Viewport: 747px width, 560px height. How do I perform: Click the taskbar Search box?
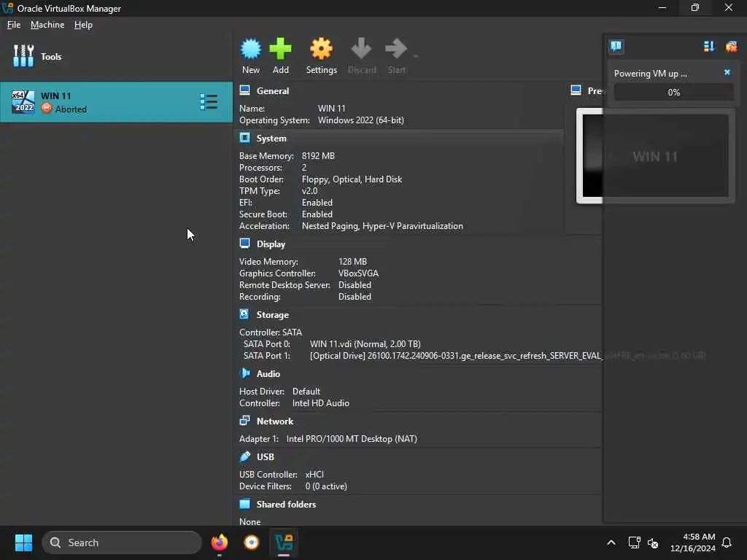[122, 542]
